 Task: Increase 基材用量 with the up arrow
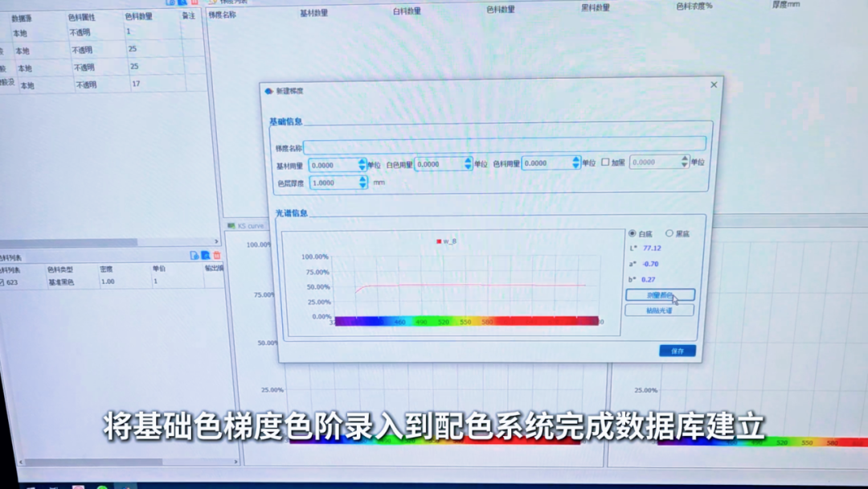(x=362, y=162)
